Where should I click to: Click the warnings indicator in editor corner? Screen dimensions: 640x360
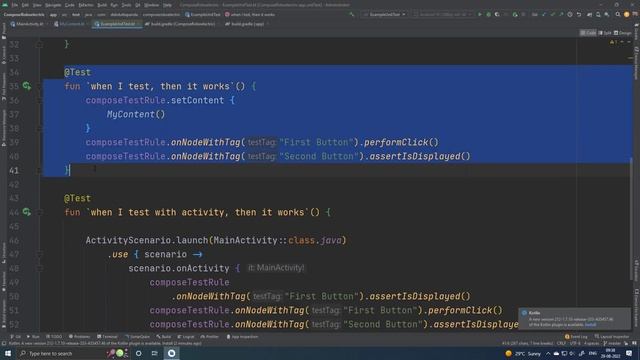pos(613,42)
